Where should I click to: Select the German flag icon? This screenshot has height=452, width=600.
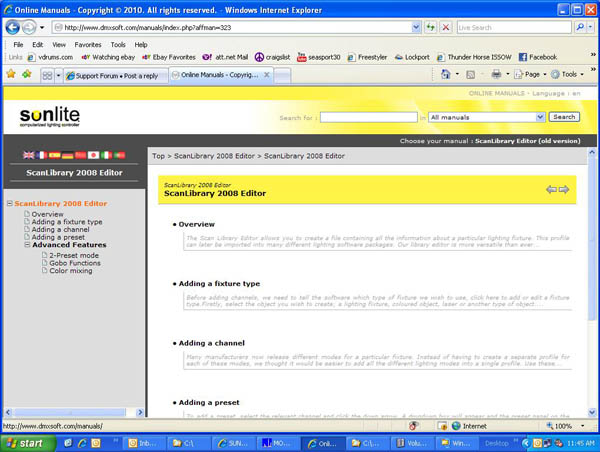pos(68,155)
